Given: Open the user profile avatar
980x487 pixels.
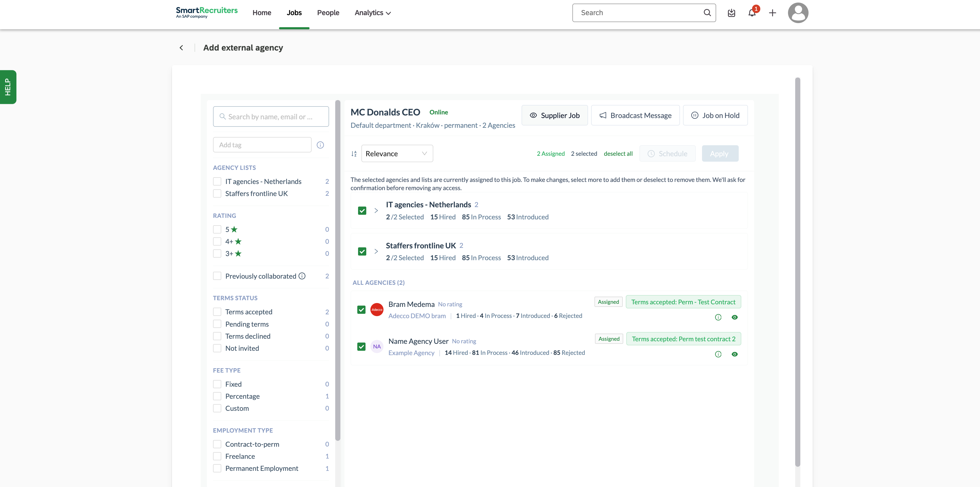Looking at the screenshot, I should tap(798, 13).
